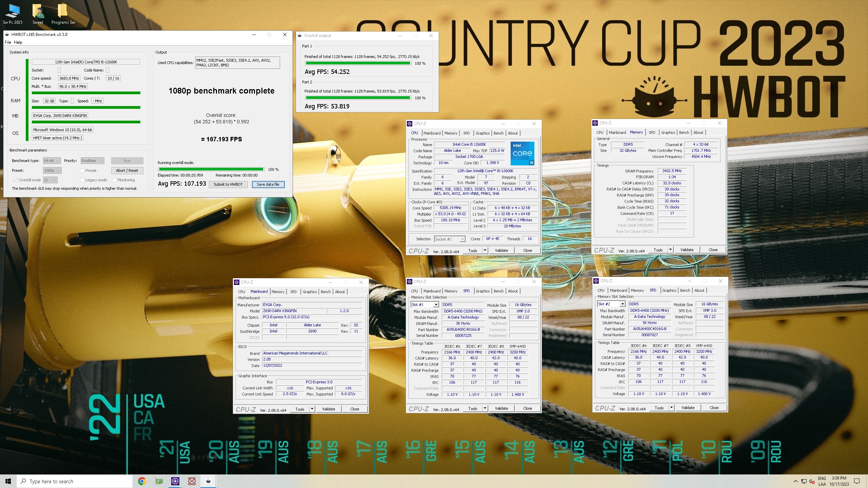Click the CPU-Z icon in the Memory window title
868x488 pixels.
595,123
